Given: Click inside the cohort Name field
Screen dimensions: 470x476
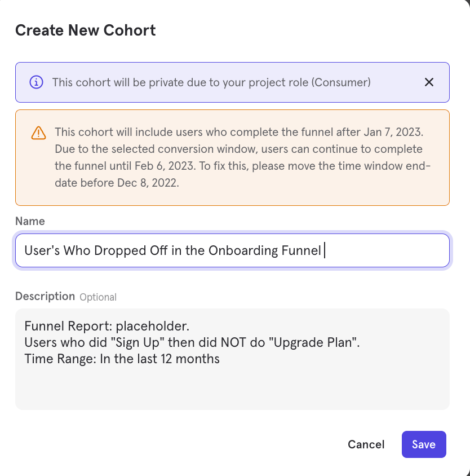Looking at the screenshot, I should (x=232, y=250).
